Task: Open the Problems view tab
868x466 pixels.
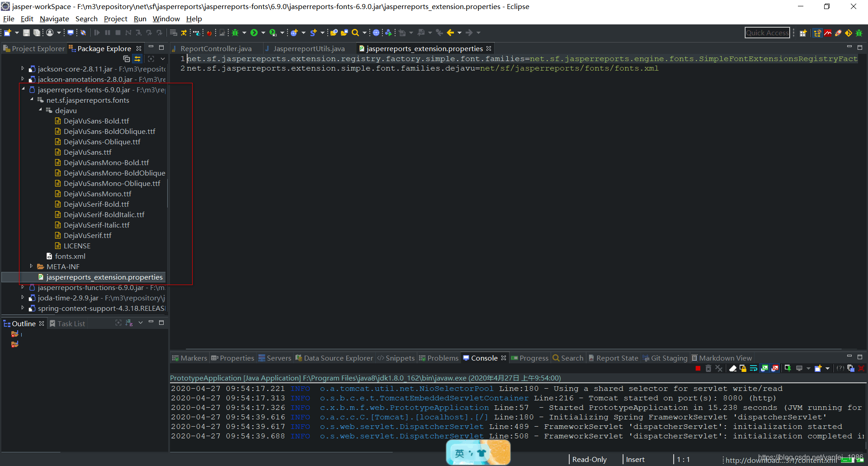Action: tap(439, 358)
